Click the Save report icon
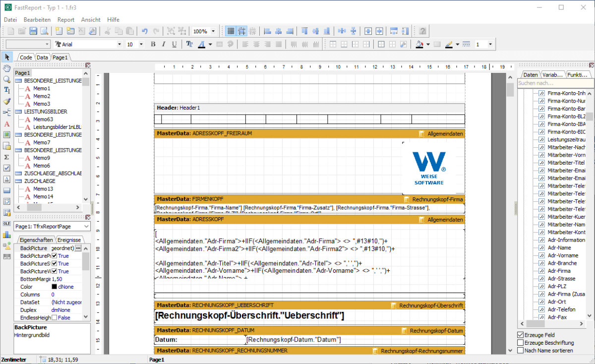The height and width of the screenshot is (364, 595). 33,31
